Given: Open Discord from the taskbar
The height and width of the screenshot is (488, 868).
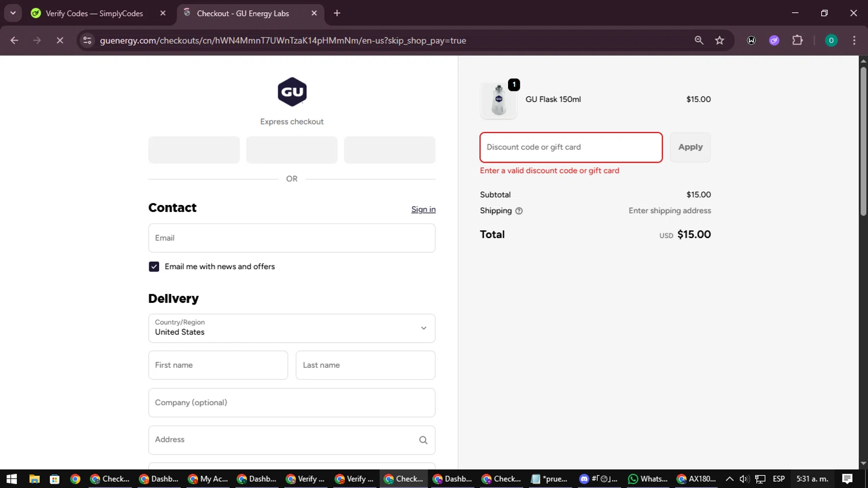Looking at the screenshot, I should tap(599, 479).
